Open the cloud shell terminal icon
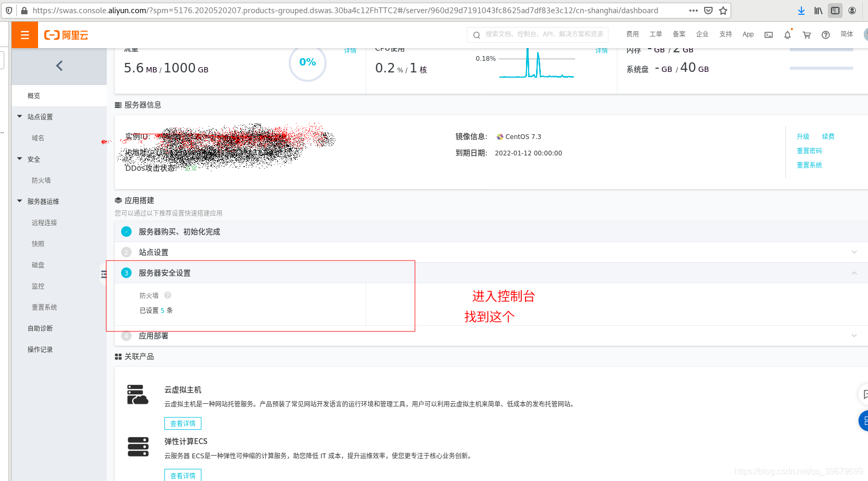 (769, 35)
